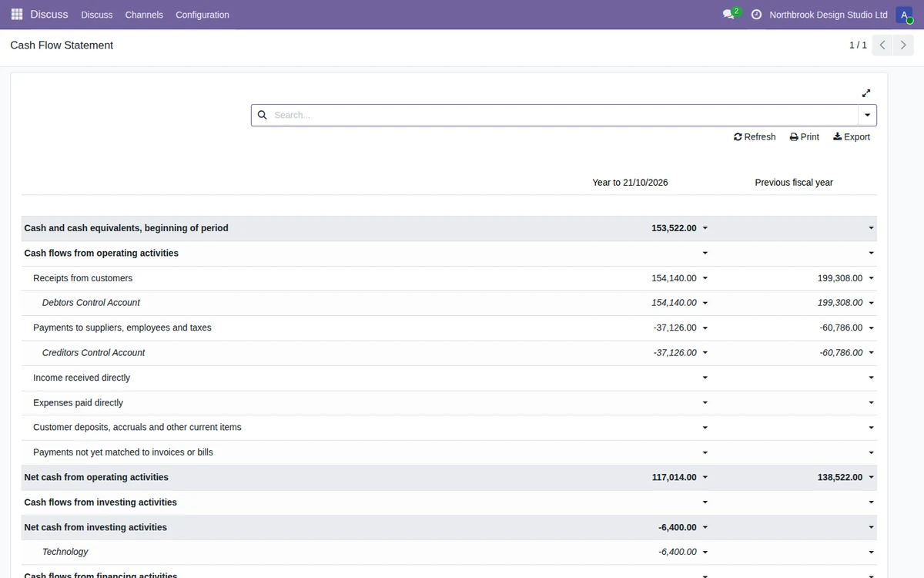This screenshot has width=924, height=578.
Task: Open dropdown beside Receipts 199,308.00
Action: (872, 279)
